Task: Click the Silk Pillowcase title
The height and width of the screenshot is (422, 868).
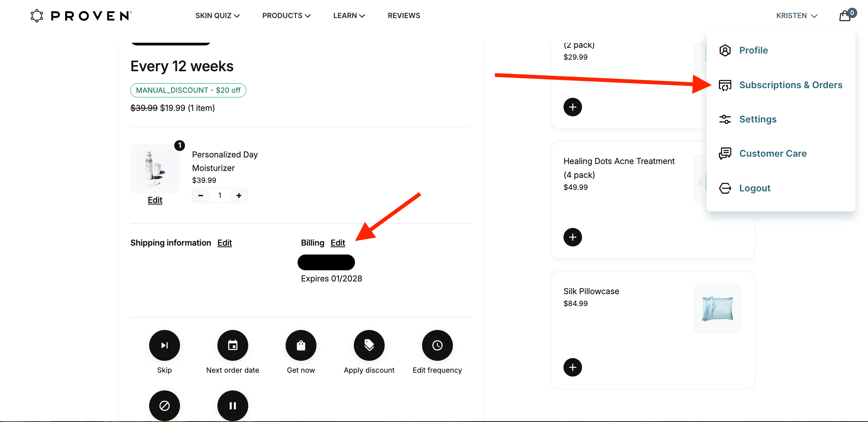Action: 591,291
